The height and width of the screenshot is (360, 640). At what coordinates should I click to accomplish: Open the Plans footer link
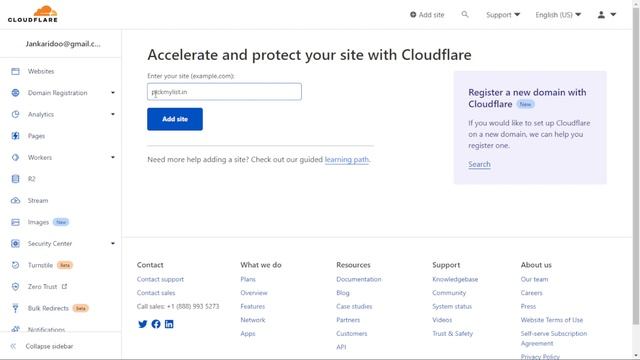[248, 279]
